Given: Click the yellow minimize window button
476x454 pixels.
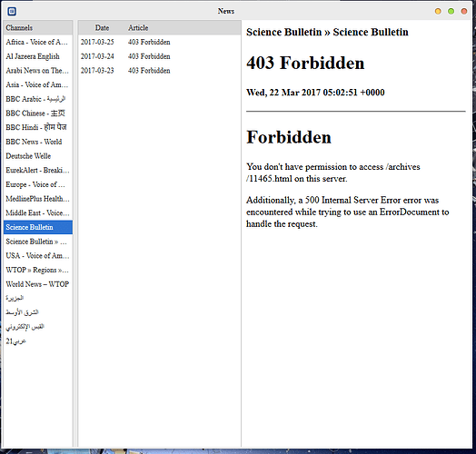Looking at the screenshot, I should 438,11.
